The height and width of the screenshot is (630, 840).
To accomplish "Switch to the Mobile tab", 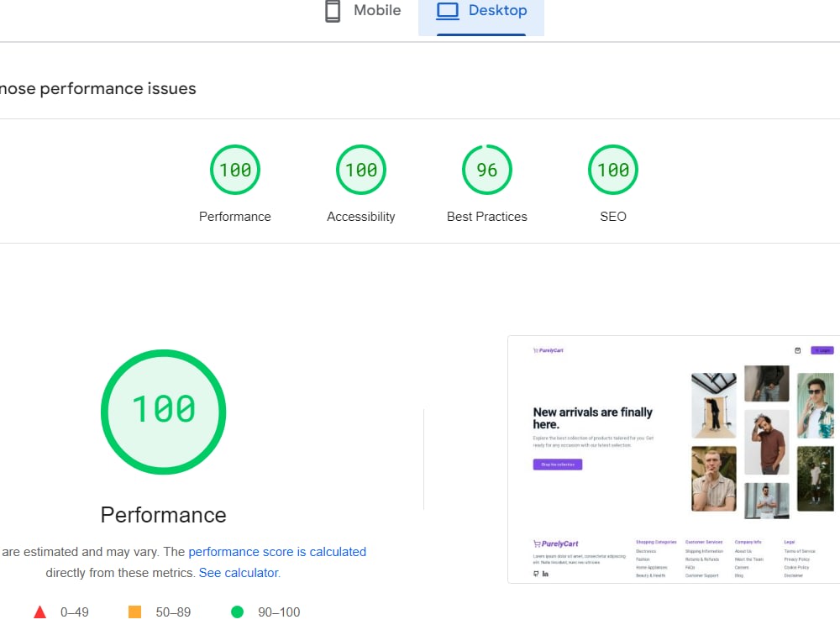I will [361, 11].
